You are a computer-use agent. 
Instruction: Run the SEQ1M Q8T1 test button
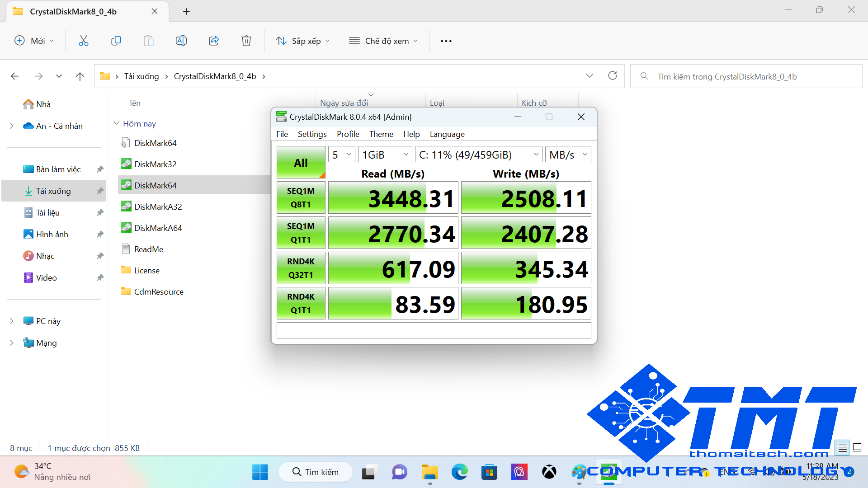(301, 197)
